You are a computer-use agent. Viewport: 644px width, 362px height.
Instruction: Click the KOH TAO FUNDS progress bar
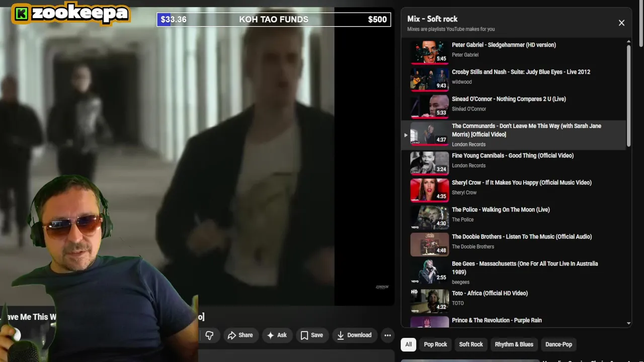click(274, 20)
